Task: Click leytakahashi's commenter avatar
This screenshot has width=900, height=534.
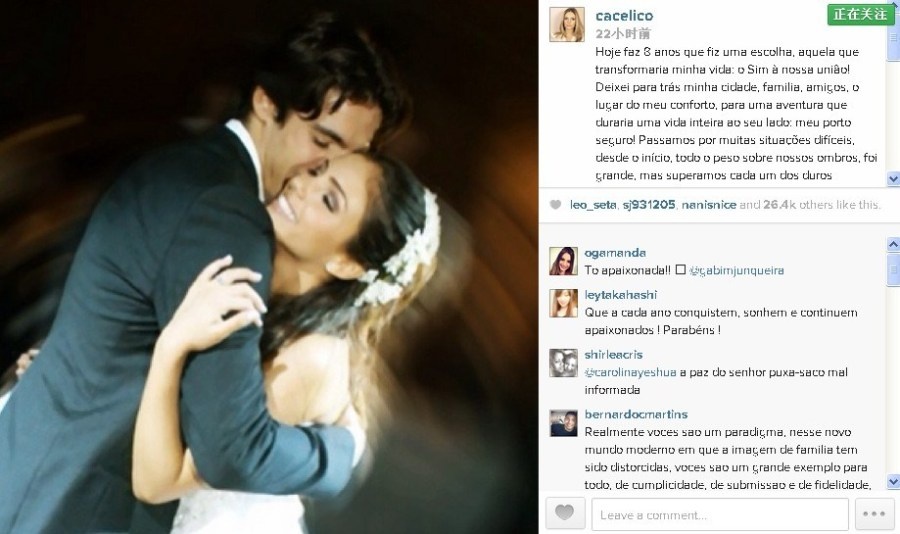Action: [x=563, y=303]
